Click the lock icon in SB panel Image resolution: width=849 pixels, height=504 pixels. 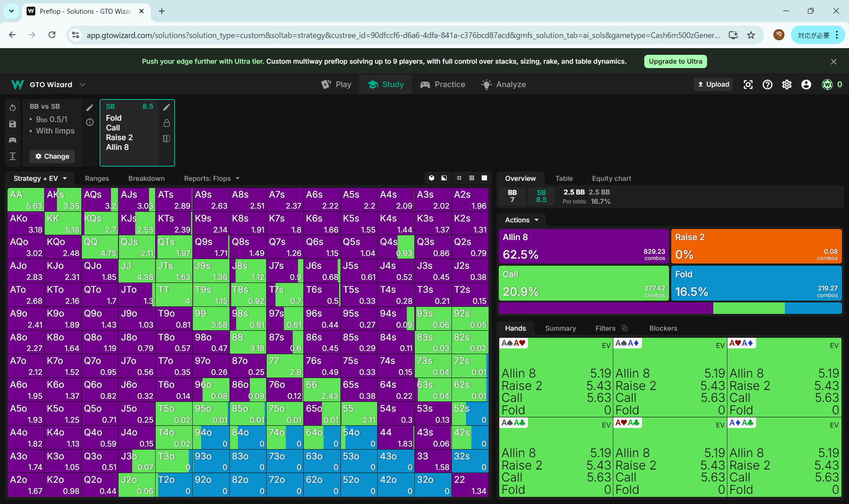[167, 123]
